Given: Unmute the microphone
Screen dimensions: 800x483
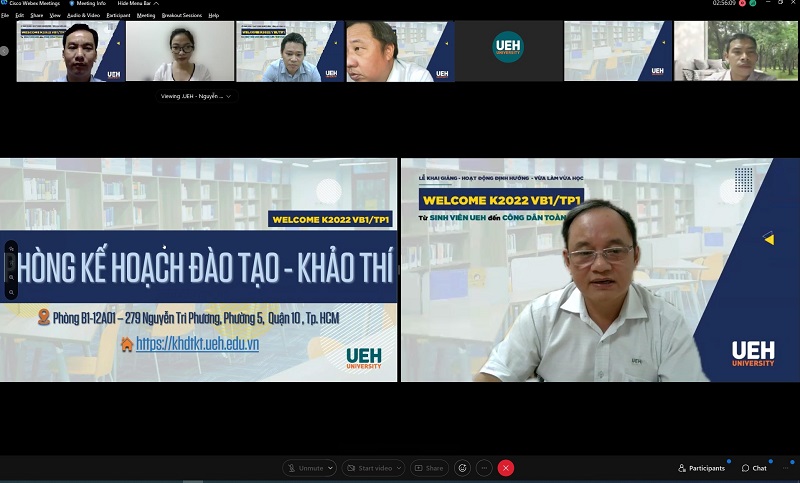Looking at the screenshot, I should [305, 468].
